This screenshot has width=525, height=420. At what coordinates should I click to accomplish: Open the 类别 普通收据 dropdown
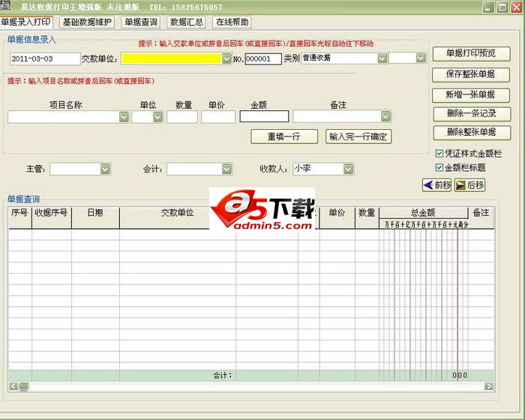(x=382, y=58)
